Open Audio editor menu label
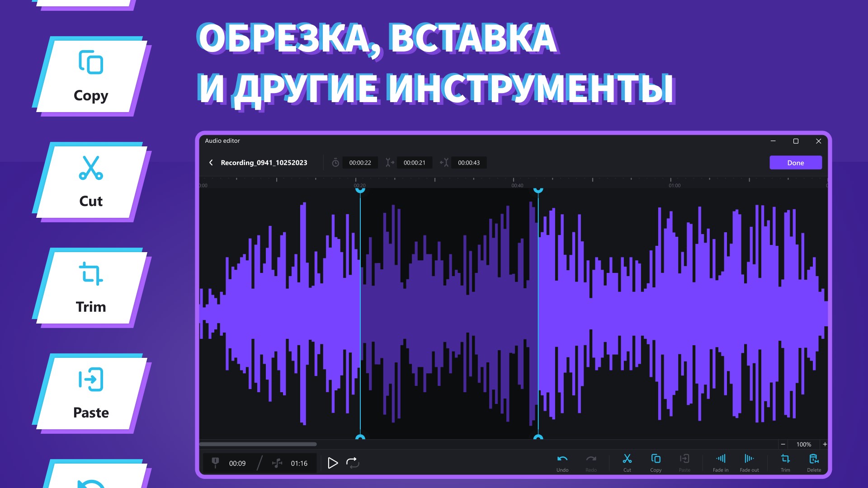 pos(223,141)
